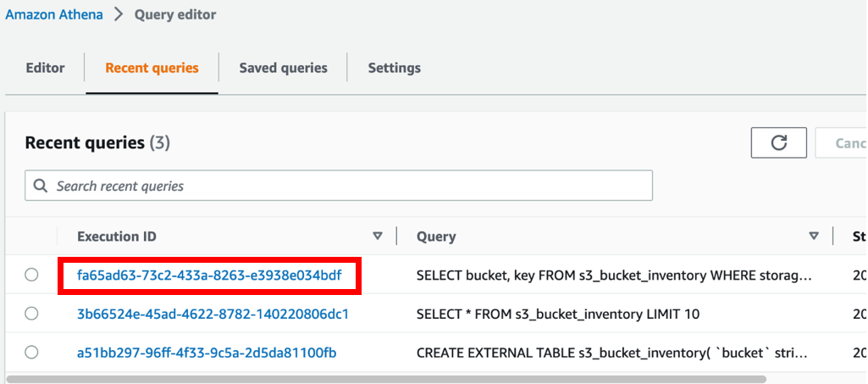Sort by Query column arrow

pyautogui.click(x=814, y=236)
